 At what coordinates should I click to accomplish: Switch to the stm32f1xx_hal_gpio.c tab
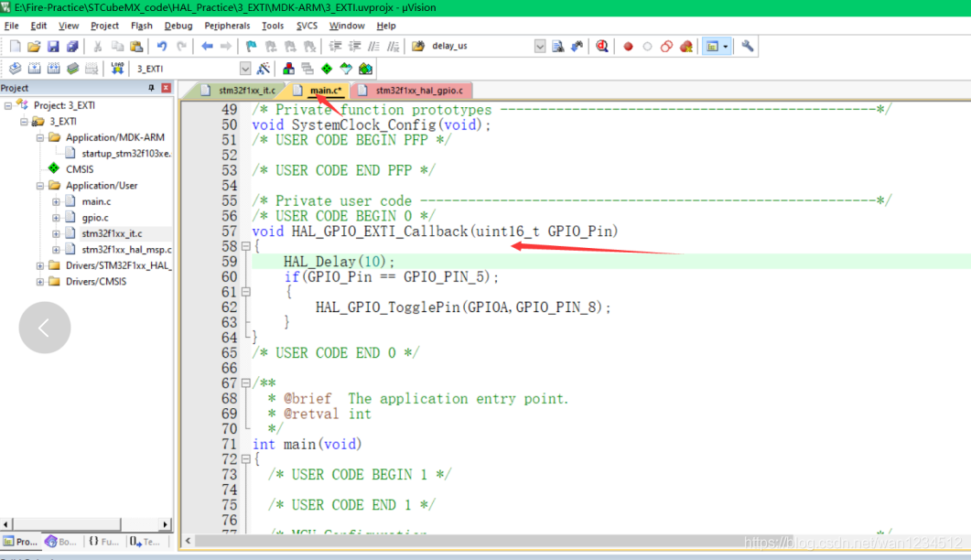[418, 91]
